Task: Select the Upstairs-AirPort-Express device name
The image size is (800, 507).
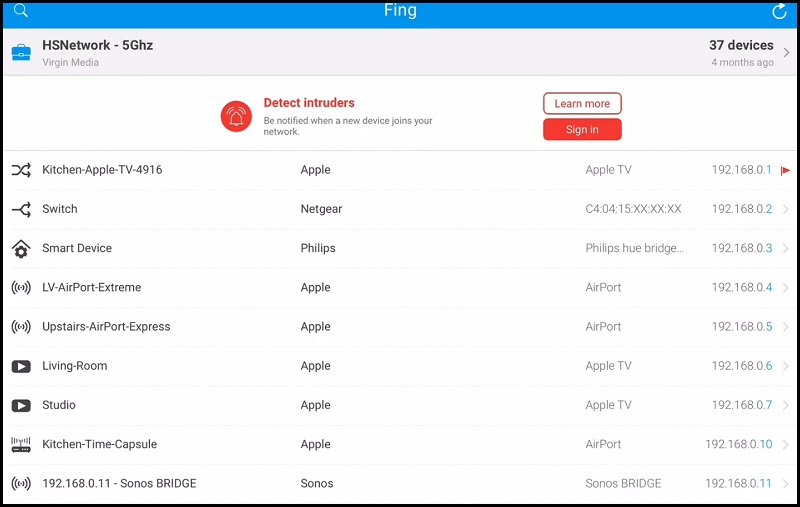Action: point(106,327)
